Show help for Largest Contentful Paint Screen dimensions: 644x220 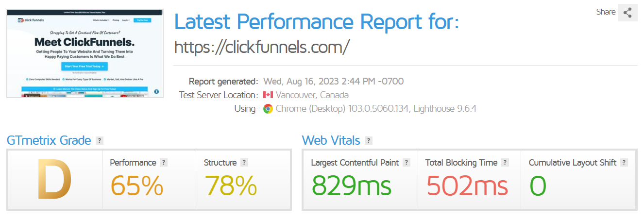[407, 163]
